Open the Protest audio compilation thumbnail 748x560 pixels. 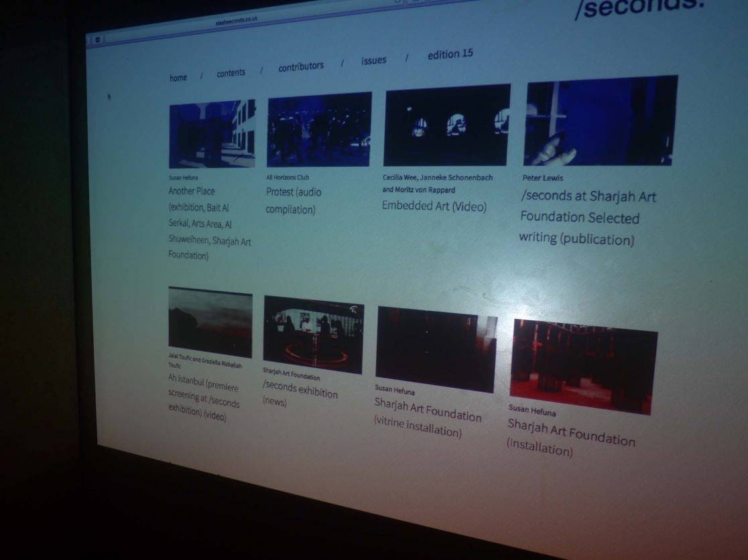(x=318, y=130)
